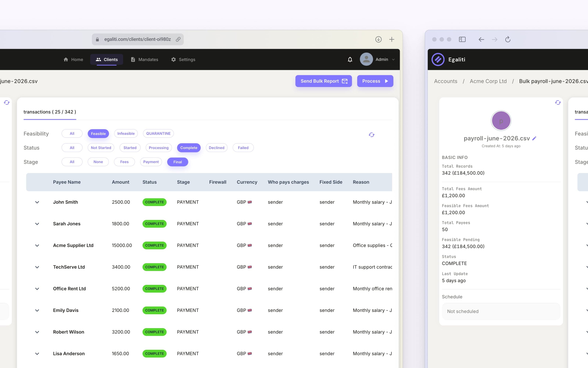Open downloads in the left browser window

pos(378,39)
